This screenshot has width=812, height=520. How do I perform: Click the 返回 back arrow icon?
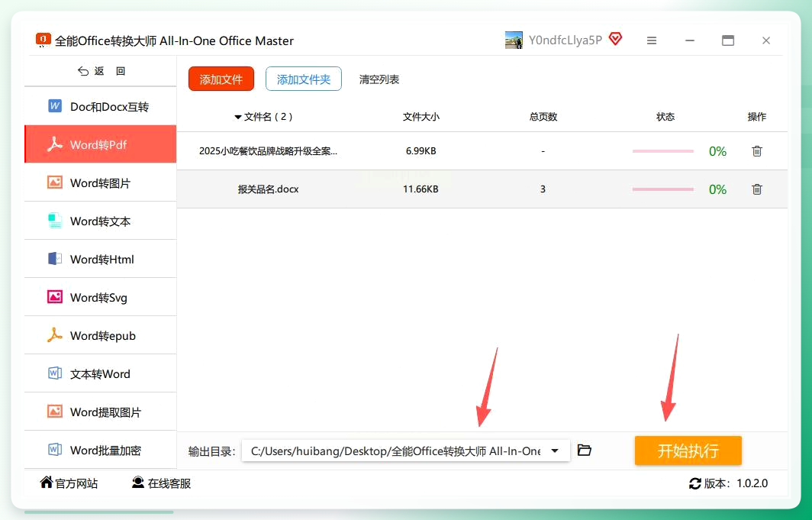click(83, 71)
